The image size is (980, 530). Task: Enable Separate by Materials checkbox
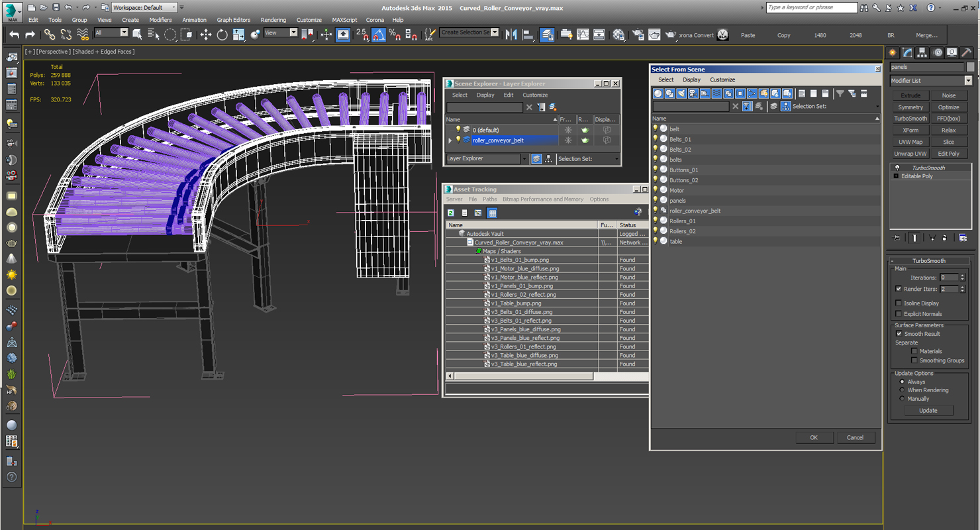pyautogui.click(x=914, y=351)
